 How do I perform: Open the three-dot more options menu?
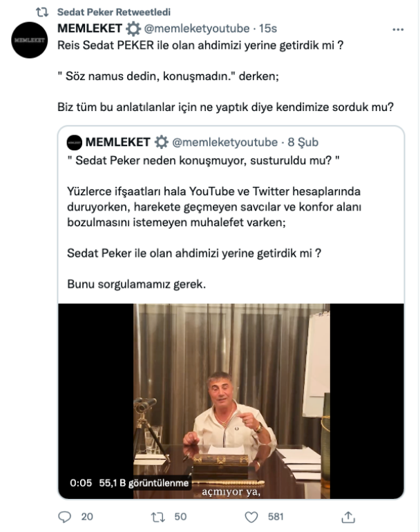pos(398,30)
